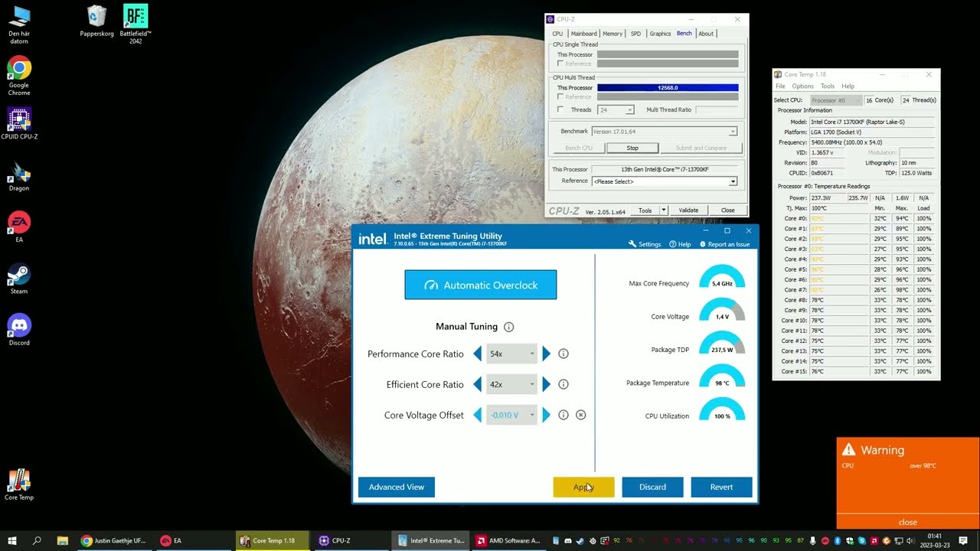Screen dimensions: 980x551
Task: Switch to AMD Software taskbar item
Action: point(509,540)
